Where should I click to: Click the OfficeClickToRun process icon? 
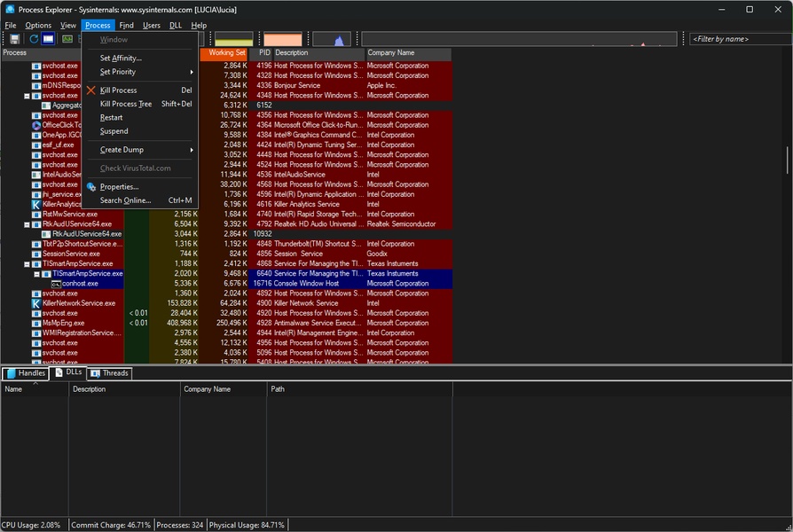(x=36, y=125)
